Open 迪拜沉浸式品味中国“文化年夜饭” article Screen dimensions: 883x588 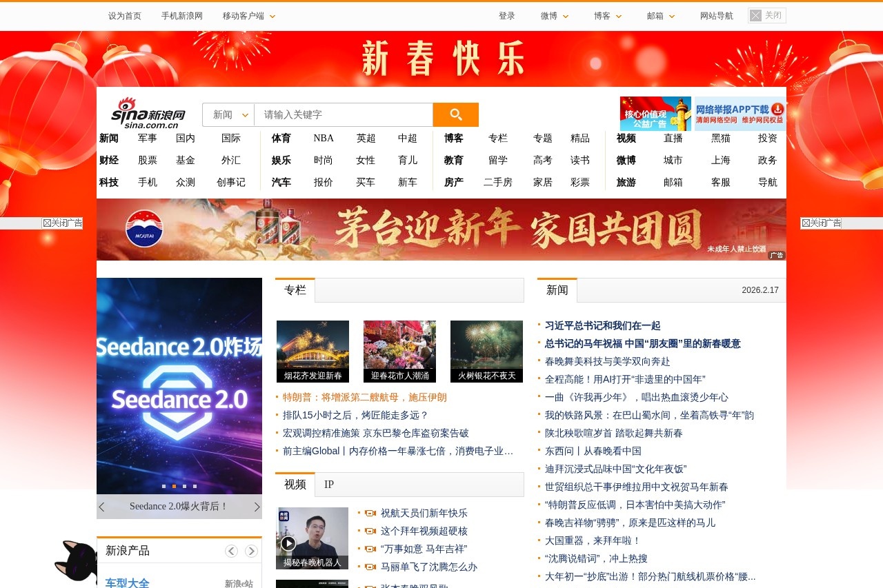tap(615, 469)
